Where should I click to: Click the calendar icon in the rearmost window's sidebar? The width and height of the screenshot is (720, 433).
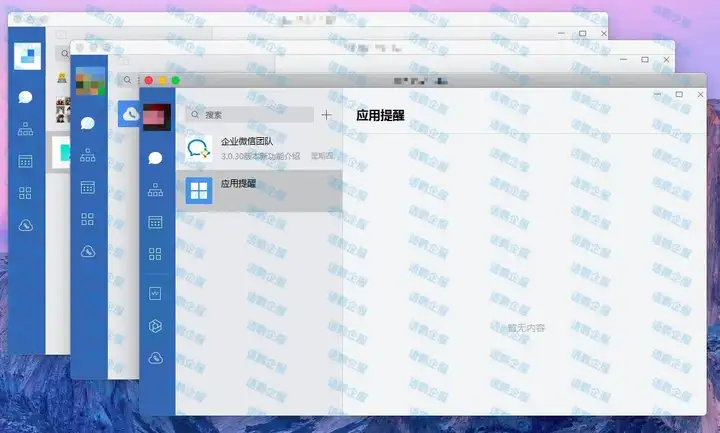click(26, 161)
